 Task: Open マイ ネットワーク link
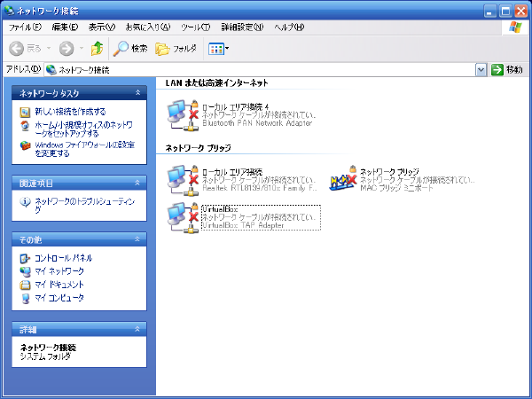pyautogui.click(x=59, y=271)
